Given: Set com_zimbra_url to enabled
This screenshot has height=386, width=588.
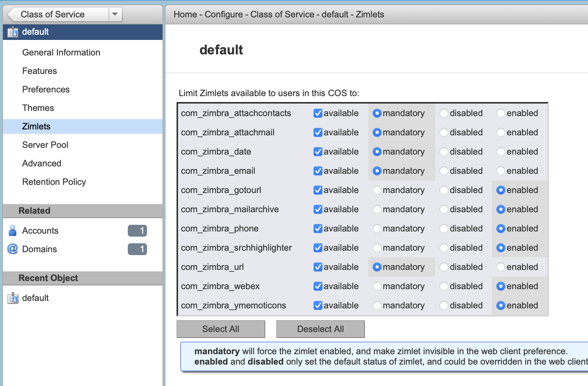Looking at the screenshot, I should pyautogui.click(x=501, y=267).
